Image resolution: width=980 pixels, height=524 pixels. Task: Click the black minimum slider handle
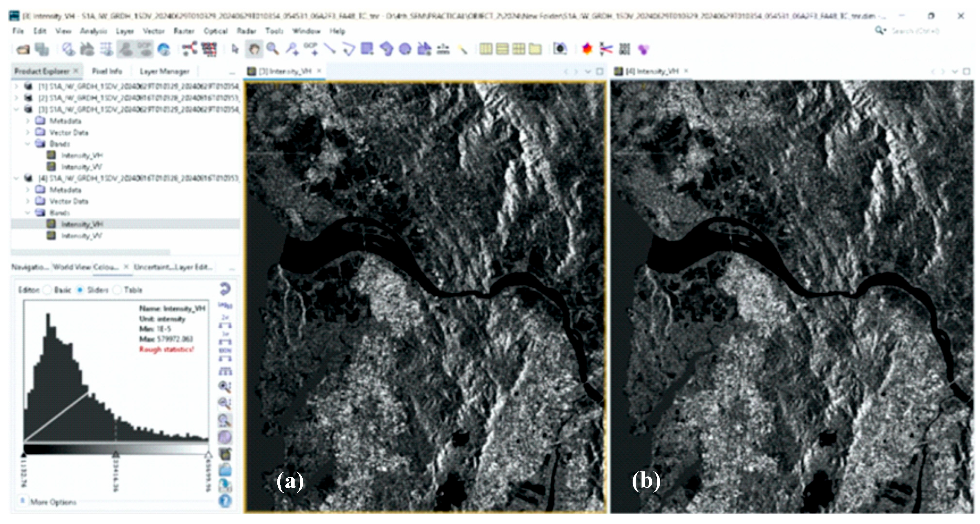24,455
